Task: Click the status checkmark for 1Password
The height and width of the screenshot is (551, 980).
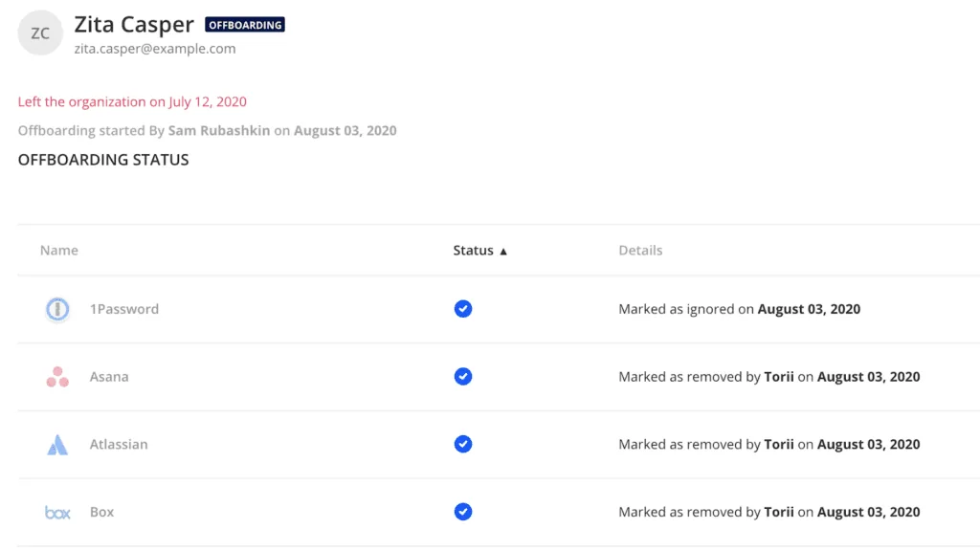Action: [463, 309]
